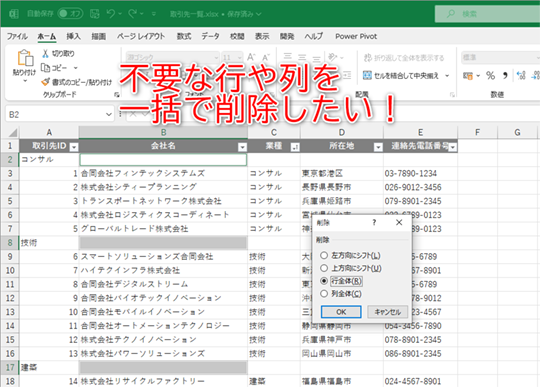Click the select-all corner triangle
This screenshot has height=387, width=540.
tap(13, 133)
